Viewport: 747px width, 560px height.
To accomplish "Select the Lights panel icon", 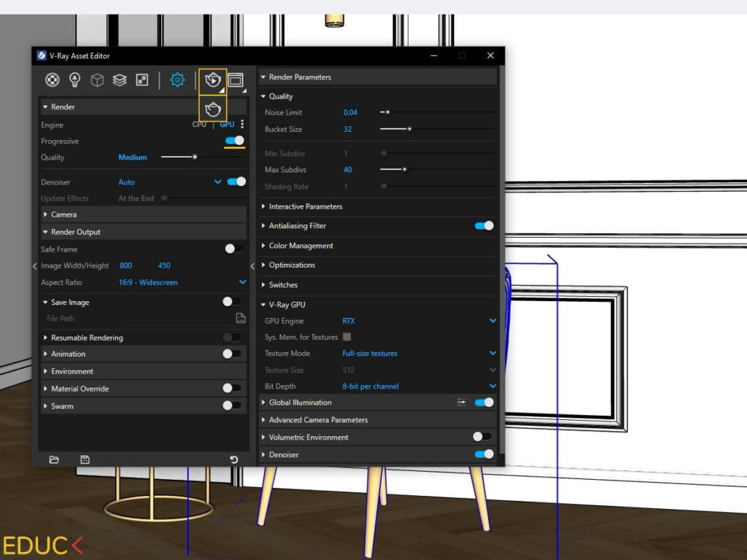I will (74, 80).
